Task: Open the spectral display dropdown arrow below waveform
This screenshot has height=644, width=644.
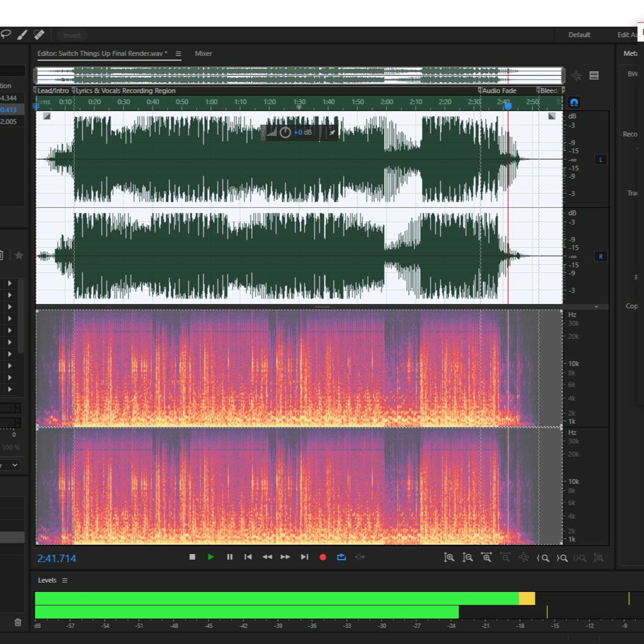Action: [596, 307]
